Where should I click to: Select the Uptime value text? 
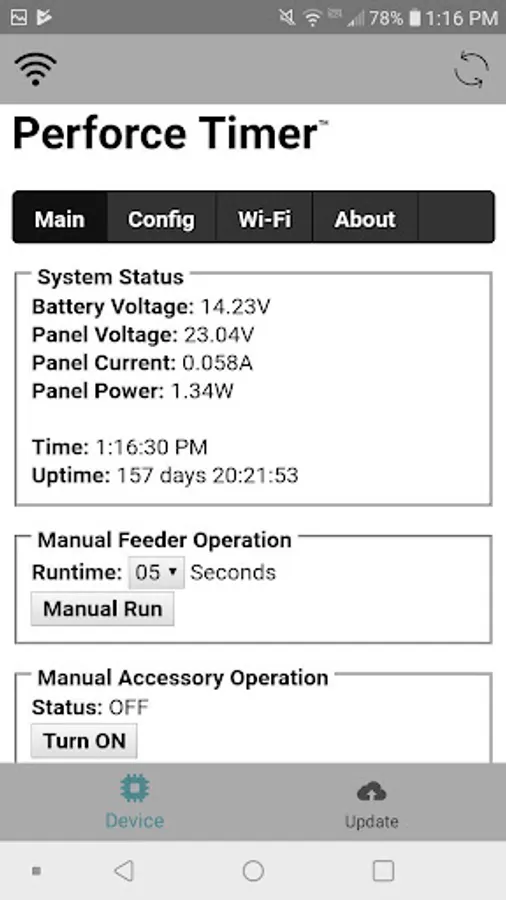point(208,475)
